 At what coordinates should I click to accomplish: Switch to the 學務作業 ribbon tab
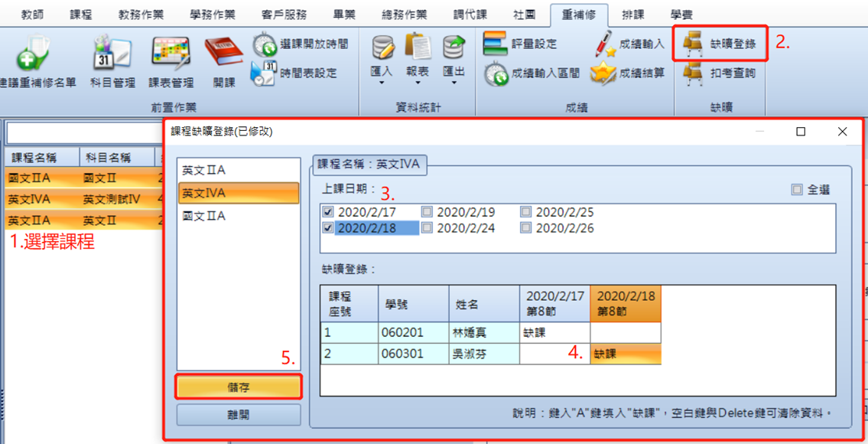pyautogui.click(x=212, y=15)
